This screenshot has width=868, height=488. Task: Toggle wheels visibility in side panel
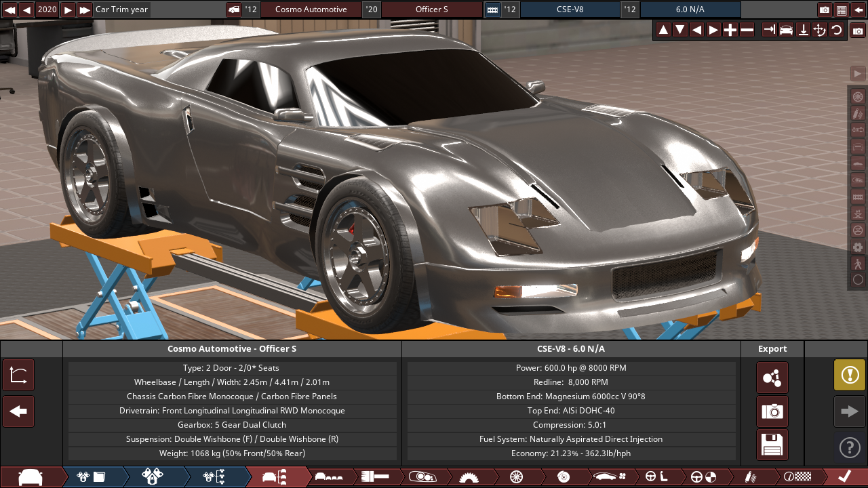[858, 97]
